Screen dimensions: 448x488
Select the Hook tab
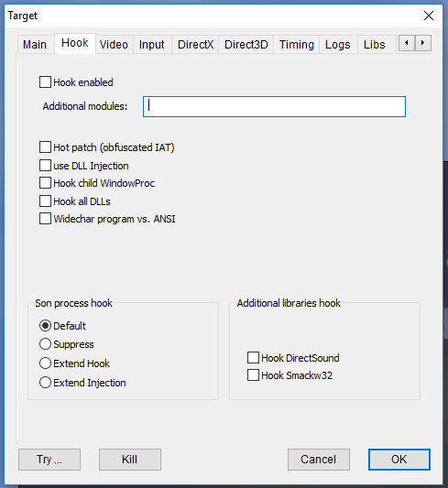coord(75,43)
